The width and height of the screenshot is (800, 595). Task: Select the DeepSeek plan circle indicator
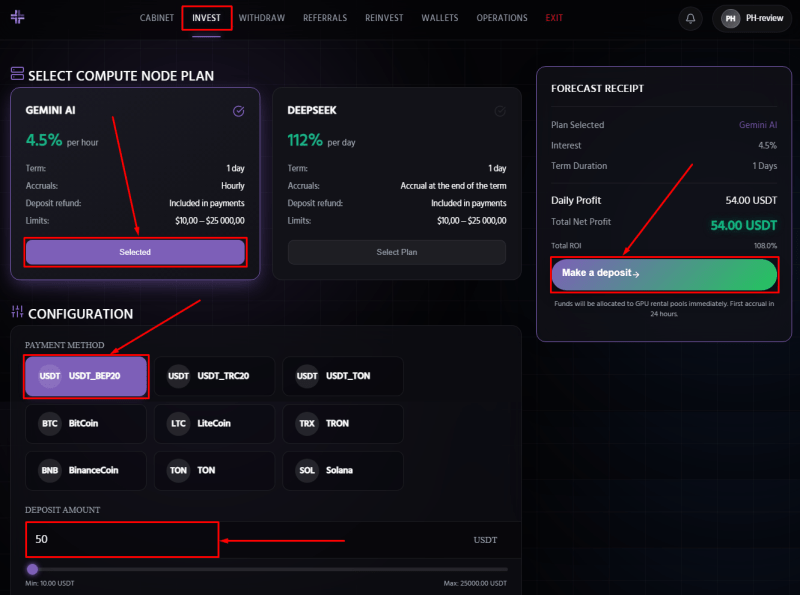500,111
